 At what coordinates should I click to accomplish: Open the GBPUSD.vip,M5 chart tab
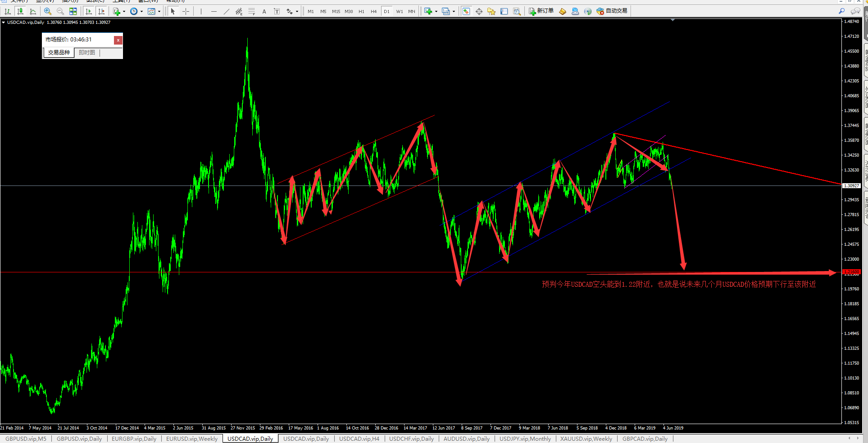point(26,438)
